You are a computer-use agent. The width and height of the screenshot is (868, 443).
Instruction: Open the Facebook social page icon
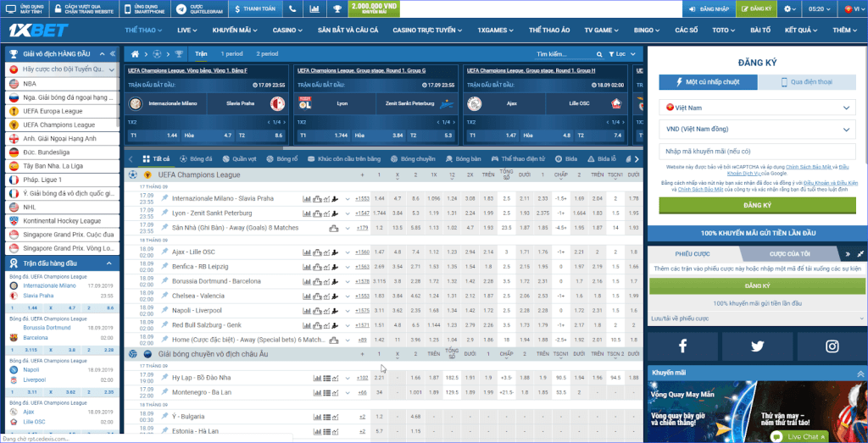pos(682,346)
